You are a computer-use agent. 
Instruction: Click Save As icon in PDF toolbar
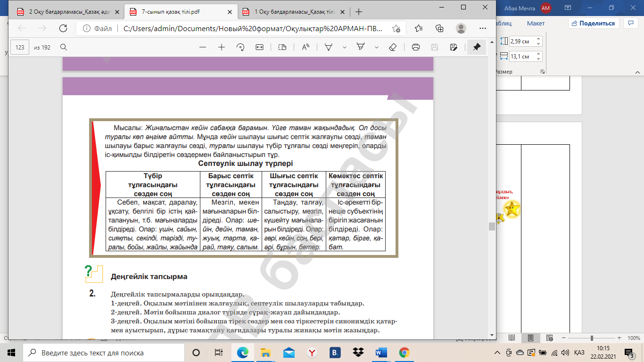pos(454,47)
